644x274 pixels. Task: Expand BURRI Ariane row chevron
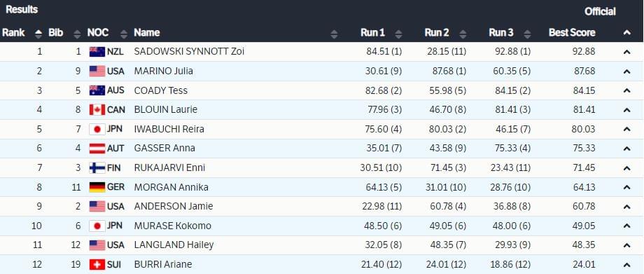pos(626,264)
